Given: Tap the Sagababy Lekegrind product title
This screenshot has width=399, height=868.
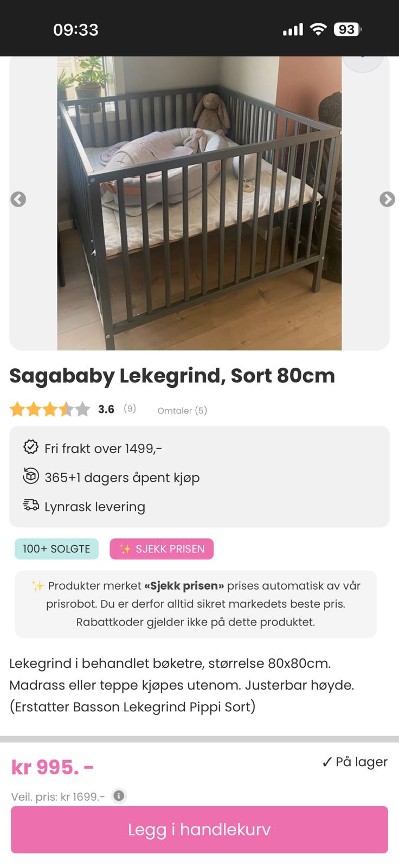Looking at the screenshot, I should pyautogui.click(x=172, y=375).
